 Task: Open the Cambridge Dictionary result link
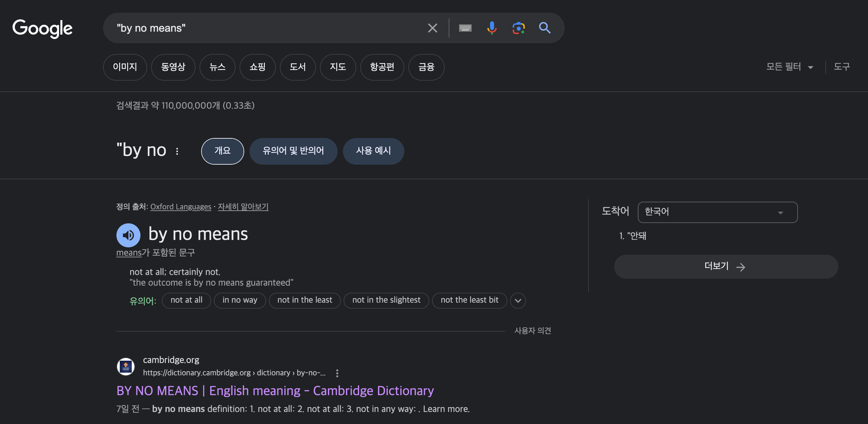(x=275, y=391)
